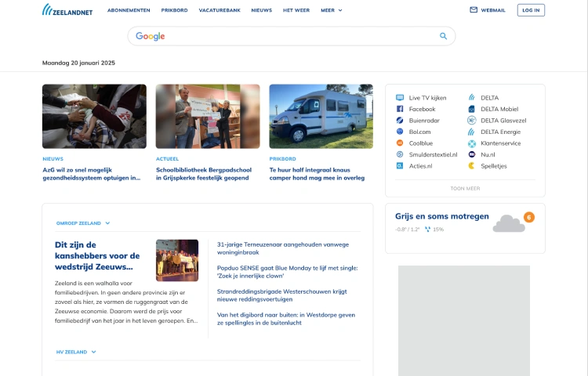Open 31-jarige Terneuzenaar aangehouden article
The width and height of the screenshot is (588, 376).
click(283, 248)
